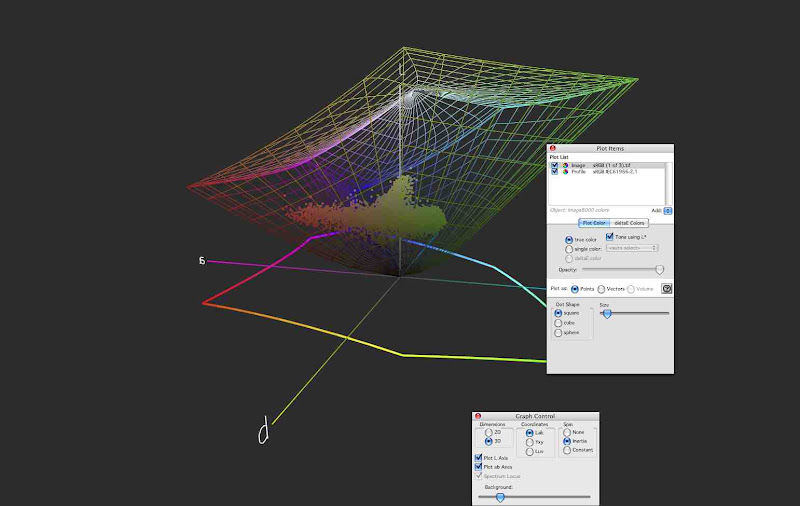Click the 'sRGB (1 of 3).tif' image name
Screen dimensions: 800x506
pos(611,165)
